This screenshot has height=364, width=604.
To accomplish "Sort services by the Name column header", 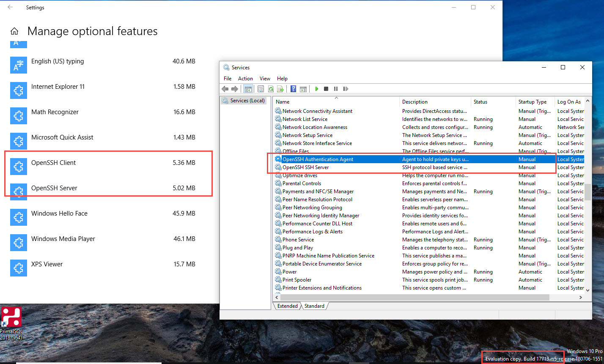I will [x=336, y=102].
